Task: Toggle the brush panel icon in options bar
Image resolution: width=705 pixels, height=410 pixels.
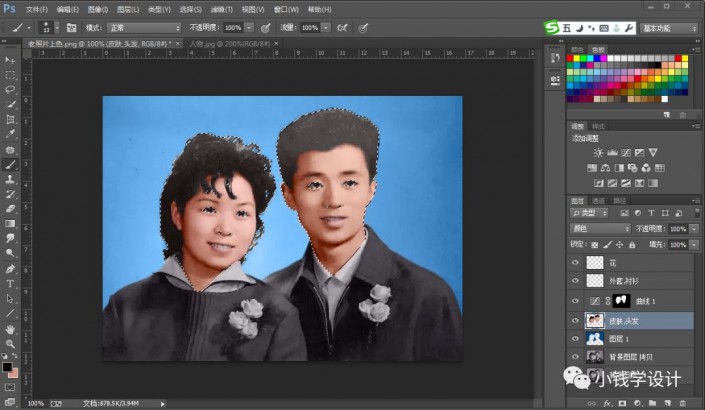Action: 71,28
